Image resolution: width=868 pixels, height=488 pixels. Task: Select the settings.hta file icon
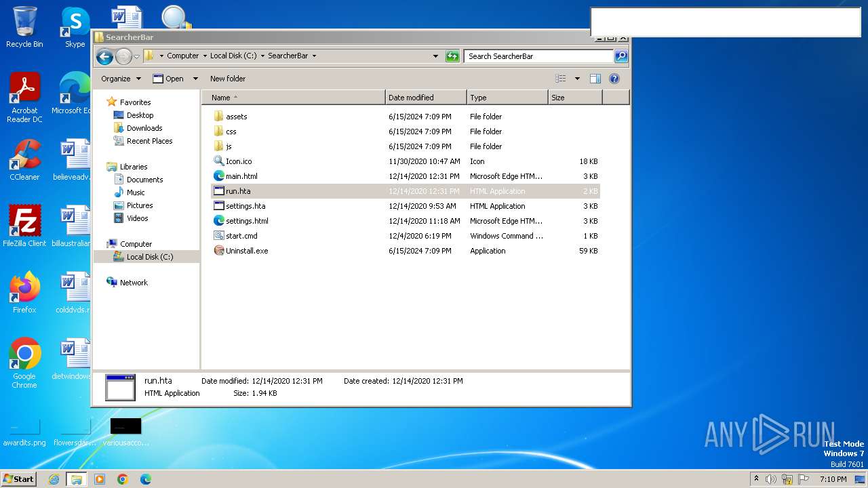coord(218,206)
